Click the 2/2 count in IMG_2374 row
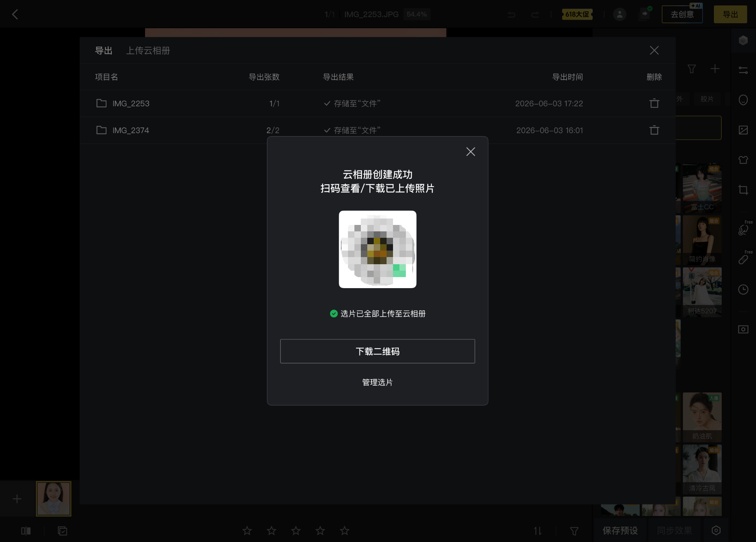The height and width of the screenshot is (542, 756). [273, 130]
